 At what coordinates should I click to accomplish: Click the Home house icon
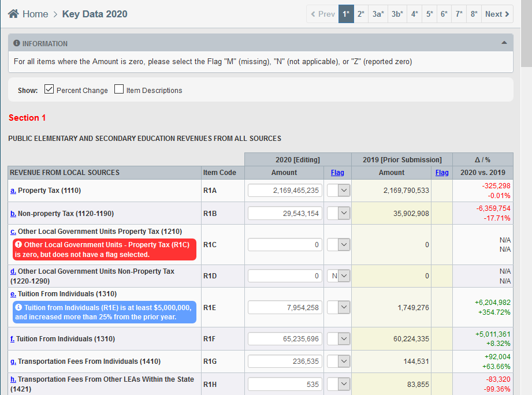click(13, 14)
